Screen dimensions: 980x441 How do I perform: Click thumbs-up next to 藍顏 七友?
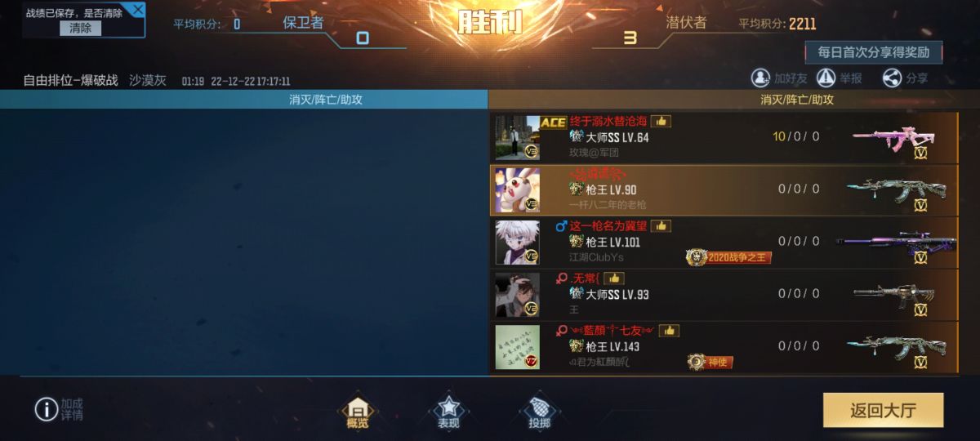tap(670, 330)
